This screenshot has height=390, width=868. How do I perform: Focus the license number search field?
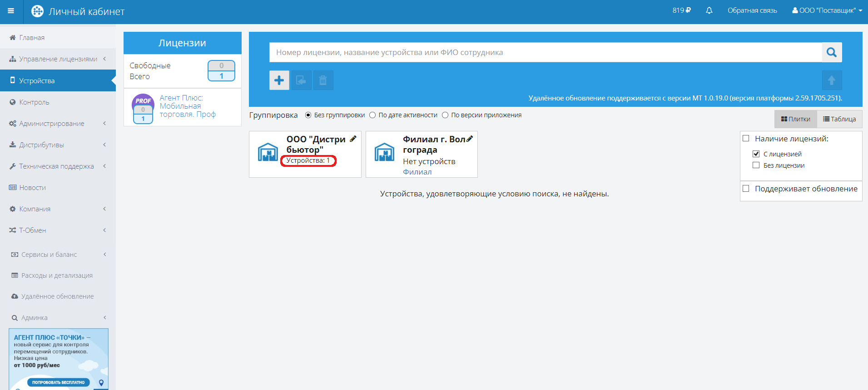545,52
